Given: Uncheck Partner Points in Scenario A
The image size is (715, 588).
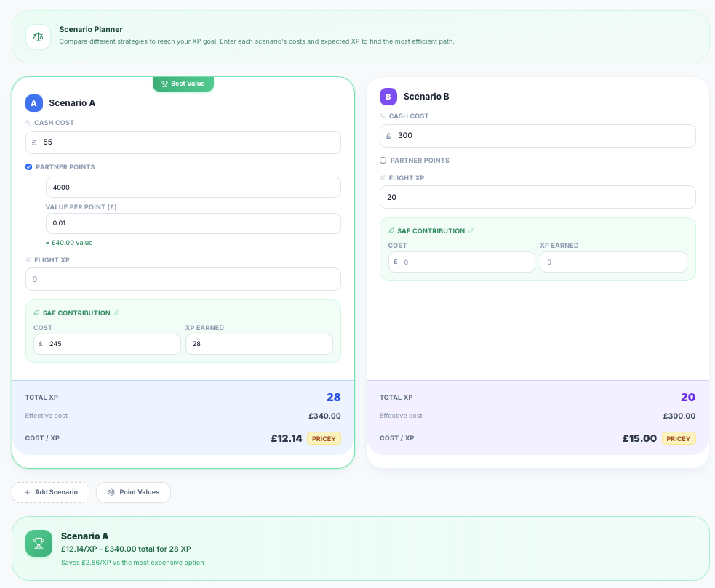Looking at the screenshot, I should click(x=29, y=167).
